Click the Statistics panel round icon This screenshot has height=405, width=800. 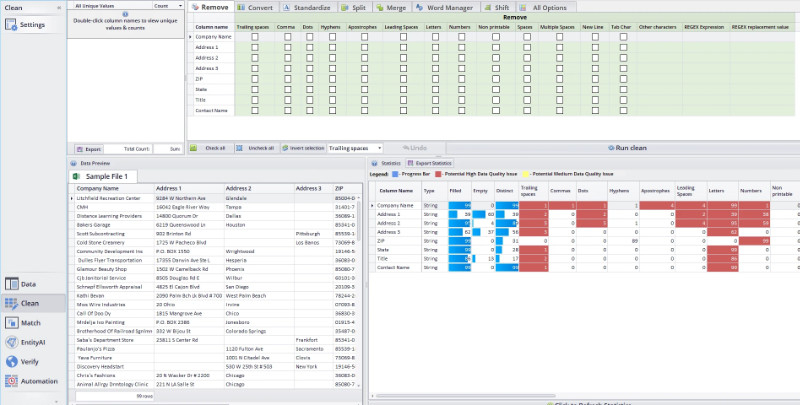(x=374, y=163)
